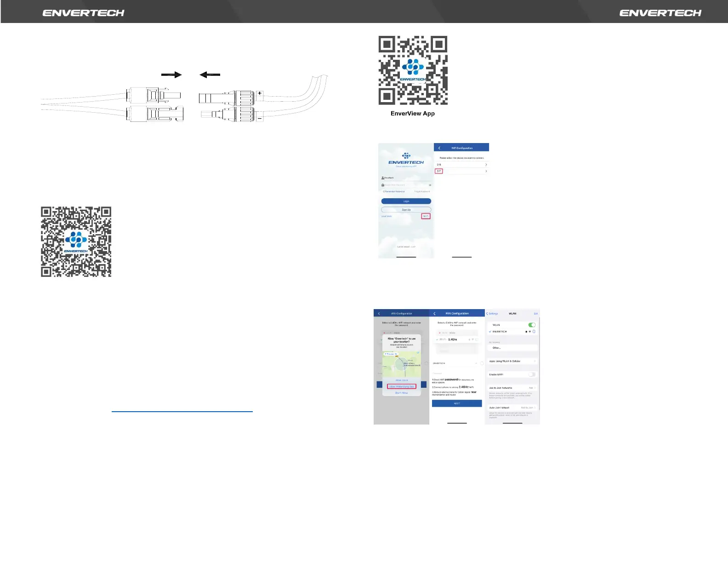
Task: Tap Edit on the WLAN settings screen
Action: click(x=535, y=314)
